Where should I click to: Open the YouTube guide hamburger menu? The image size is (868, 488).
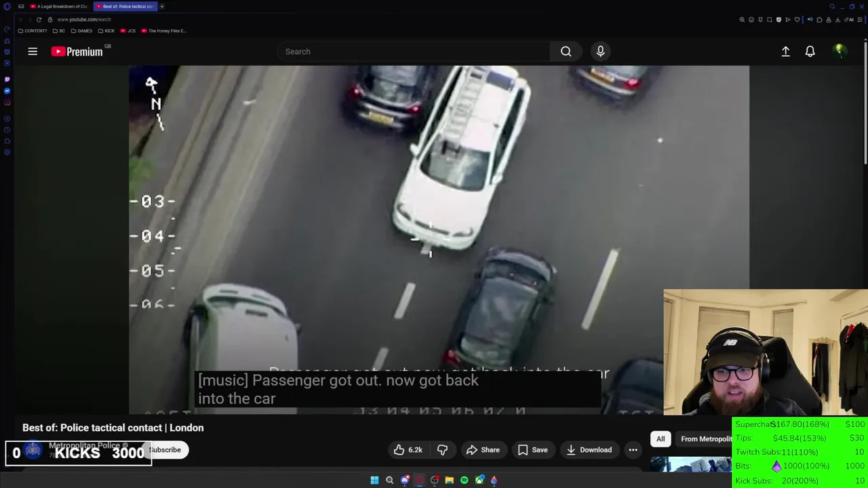coord(33,52)
